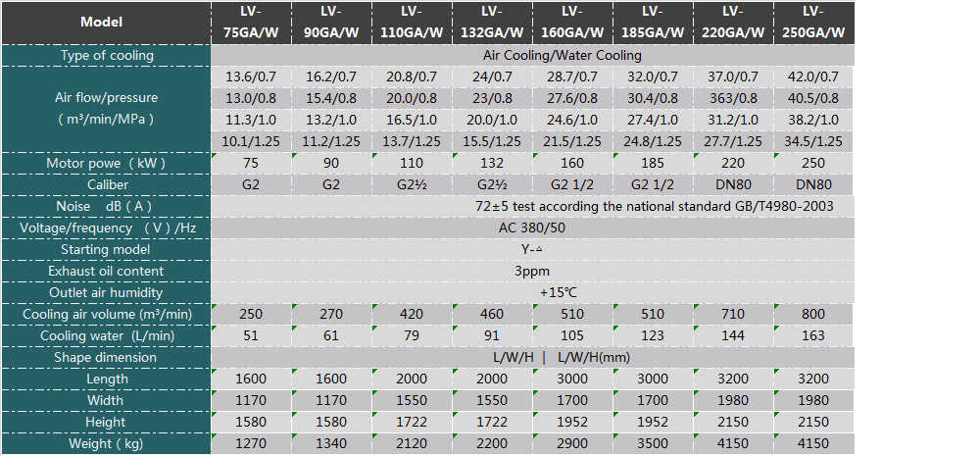Click the AC 380/50 cell
The image size is (980, 456).
click(x=532, y=228)
